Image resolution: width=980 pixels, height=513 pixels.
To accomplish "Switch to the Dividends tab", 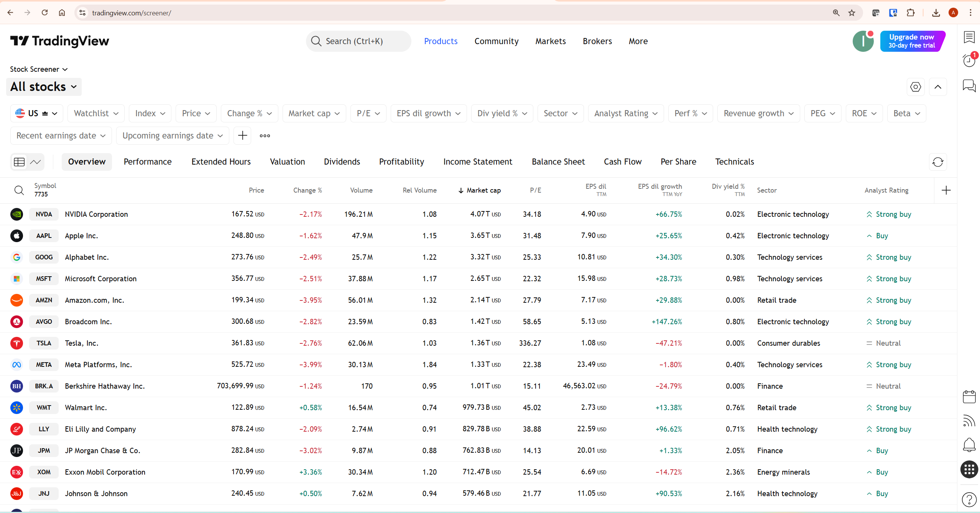I will pyautogui.click(x=342, y=162).
